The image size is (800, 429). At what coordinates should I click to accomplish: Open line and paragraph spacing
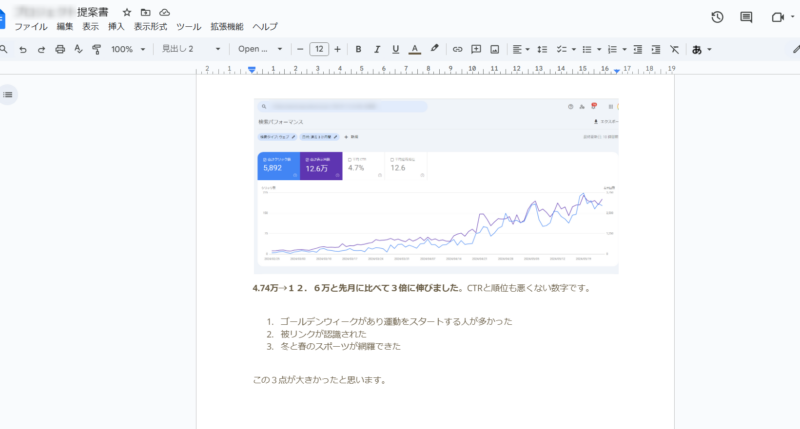pyautogui.click(x=542, y=49)
